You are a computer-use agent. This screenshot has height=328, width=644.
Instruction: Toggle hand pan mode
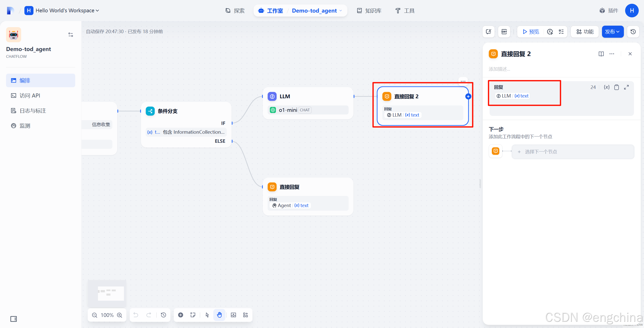219,315
